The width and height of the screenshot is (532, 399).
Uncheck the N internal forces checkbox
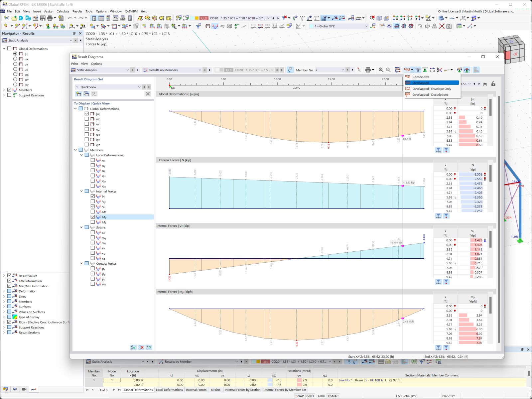[x=93, y=196]
